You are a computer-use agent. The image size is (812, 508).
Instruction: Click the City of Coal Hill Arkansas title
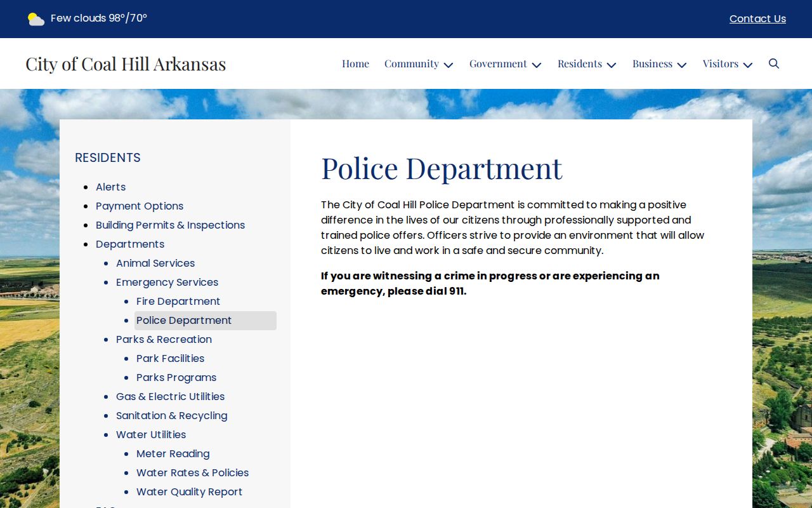pos(126,63)
